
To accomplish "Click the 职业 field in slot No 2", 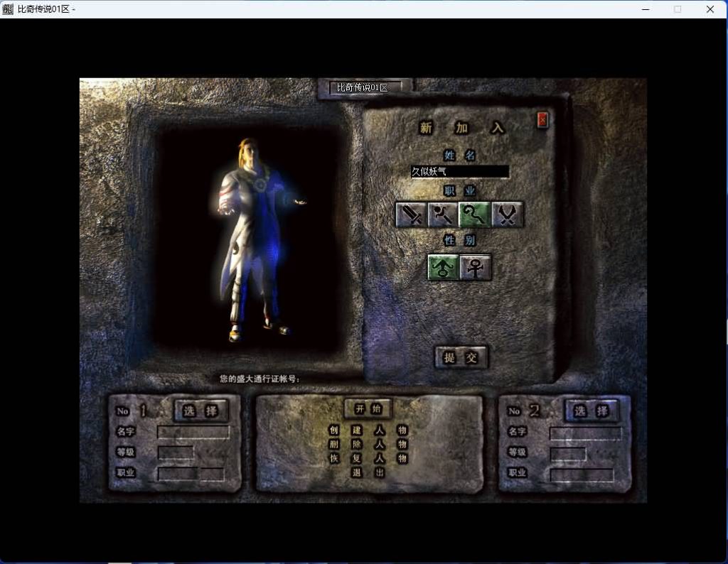I will coord(582,475).
